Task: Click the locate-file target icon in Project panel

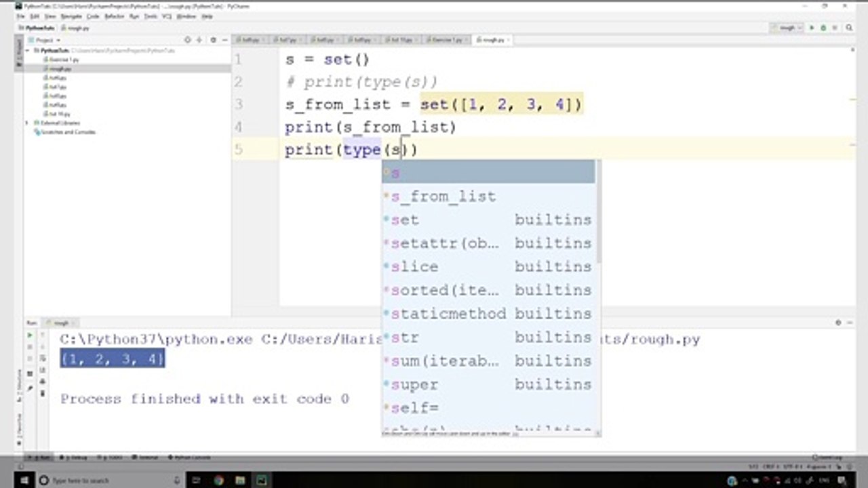Action: click(x=188, y=40)
